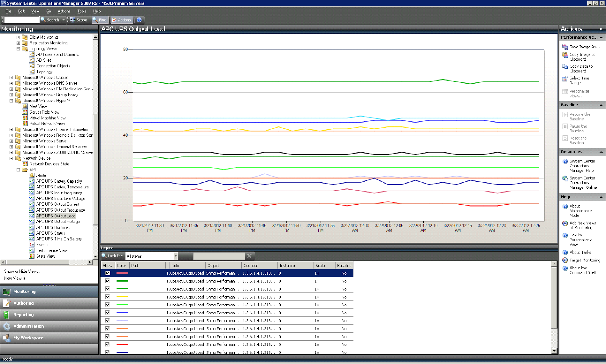Select the Network Devices State view icon
The width and height of the screenshot is (606, 364).
tap(25, 163)
